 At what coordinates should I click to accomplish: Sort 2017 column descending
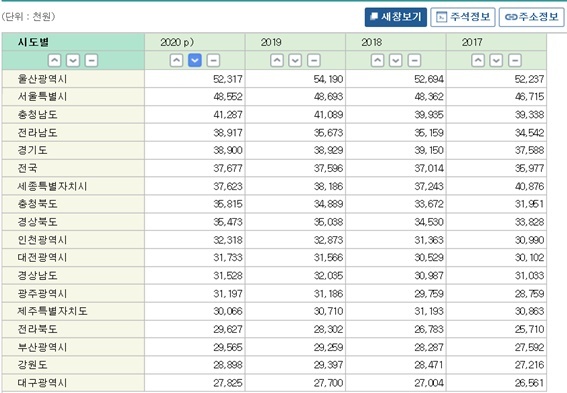(496, 60)
